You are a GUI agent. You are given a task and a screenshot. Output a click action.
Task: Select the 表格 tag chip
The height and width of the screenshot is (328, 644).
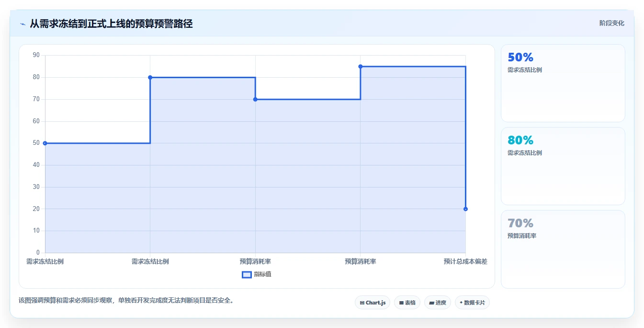(x=407, y=303)
